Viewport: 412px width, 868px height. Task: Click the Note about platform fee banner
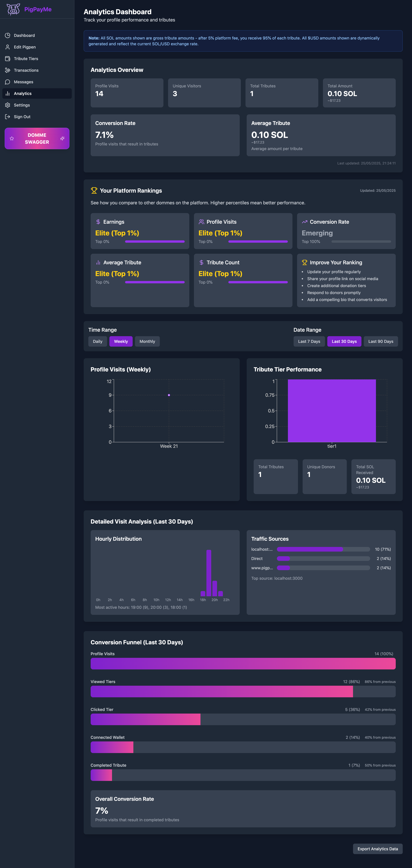[x=243, y=41]
